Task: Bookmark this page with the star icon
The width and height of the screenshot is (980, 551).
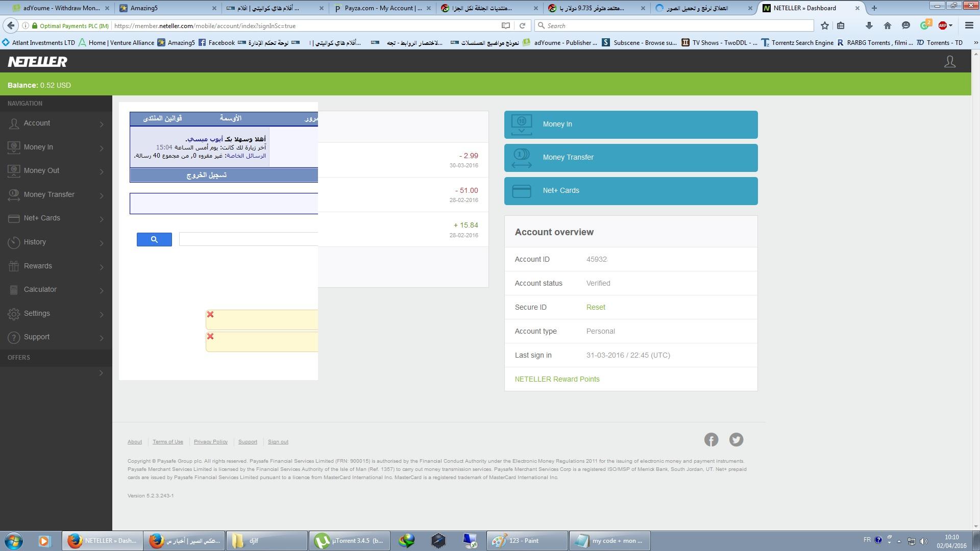Action: click(x=825, y=26)
